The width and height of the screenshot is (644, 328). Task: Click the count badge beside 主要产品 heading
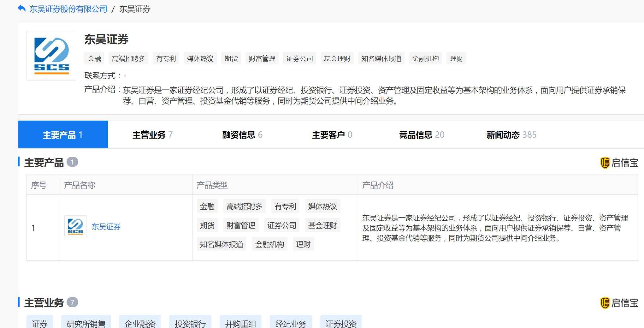72,162
